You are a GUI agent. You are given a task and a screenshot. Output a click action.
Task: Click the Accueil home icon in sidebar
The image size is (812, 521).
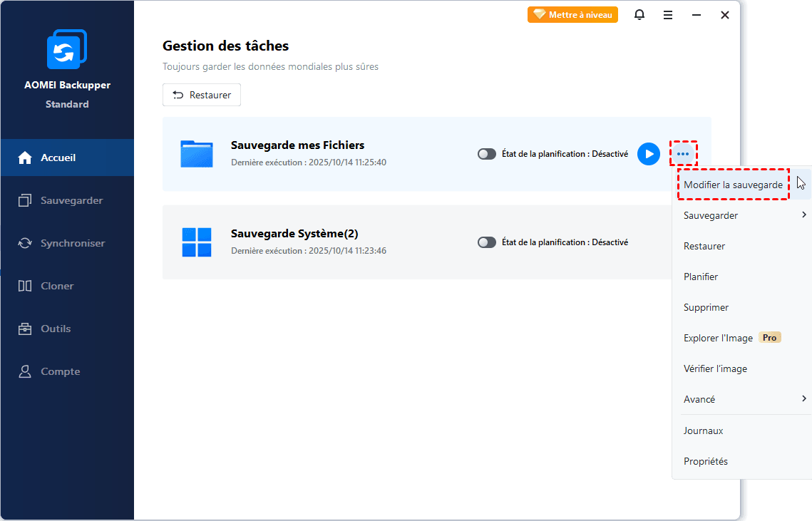(x=25, y=158)
